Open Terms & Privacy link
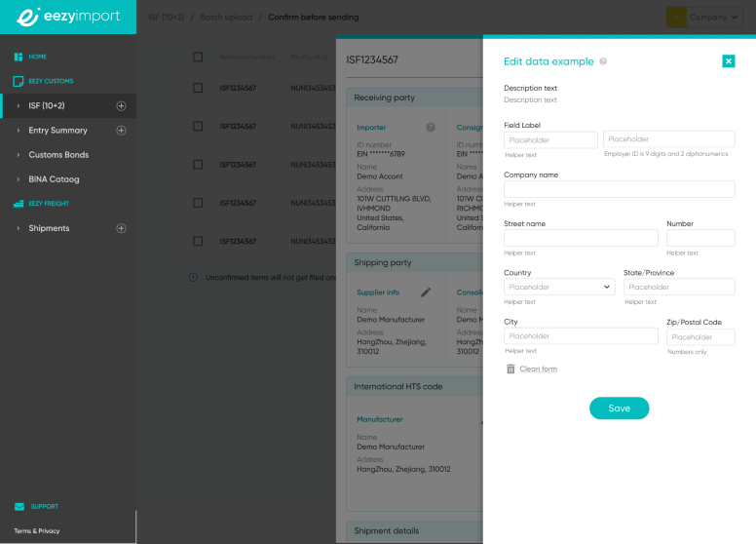 pyautogui.click(x=37, y=531)
